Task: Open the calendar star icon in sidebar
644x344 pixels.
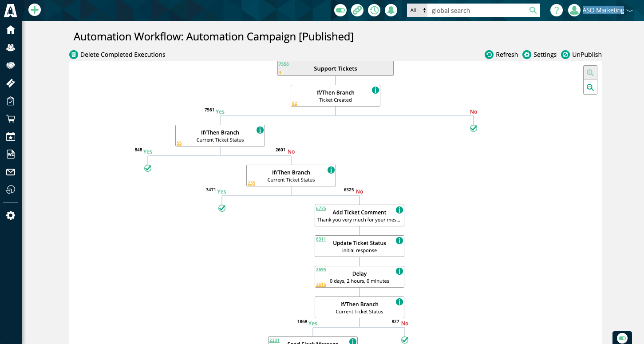Action: point(11,137)
